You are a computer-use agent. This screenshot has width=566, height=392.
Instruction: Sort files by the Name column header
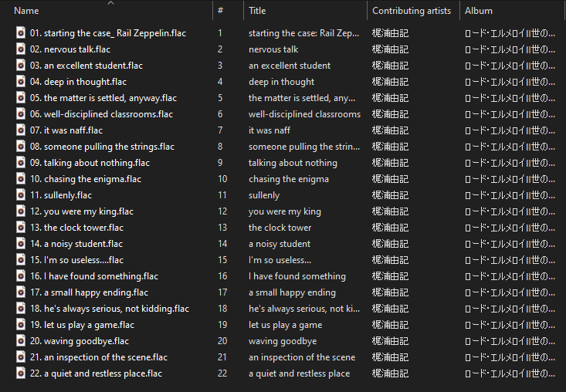click(26, 11)
